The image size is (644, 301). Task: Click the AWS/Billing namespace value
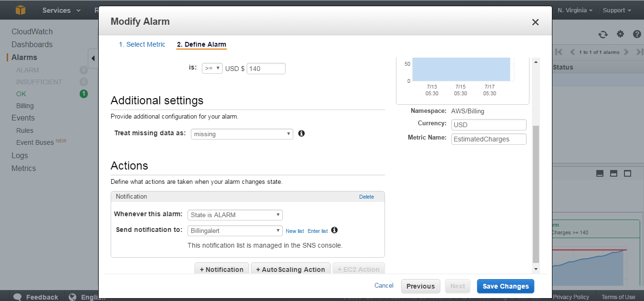467,111
